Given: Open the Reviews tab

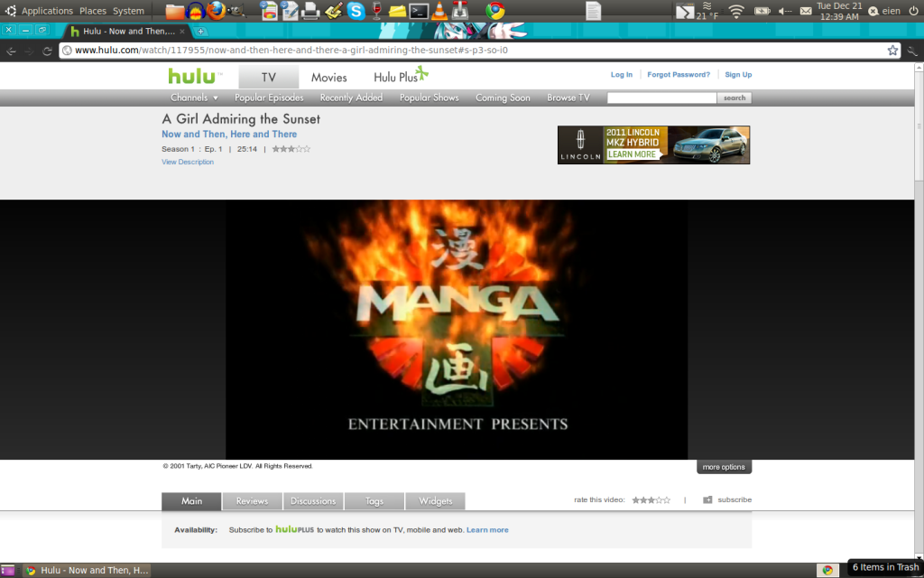Looking at the screenshot, I should coord(253,500).
